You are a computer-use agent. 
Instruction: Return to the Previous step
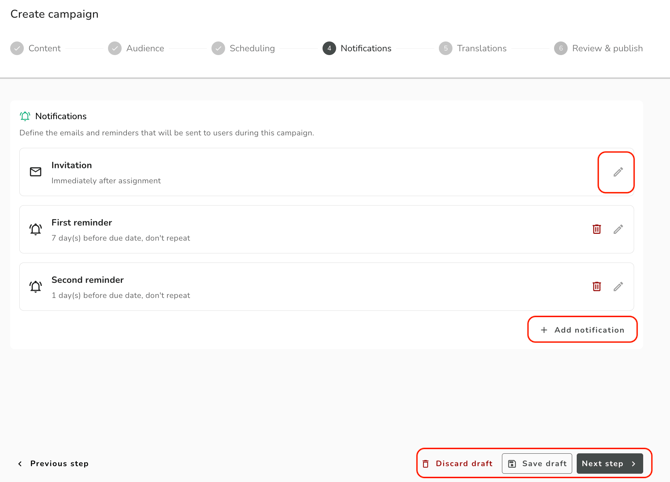click(x=53, y=464)
